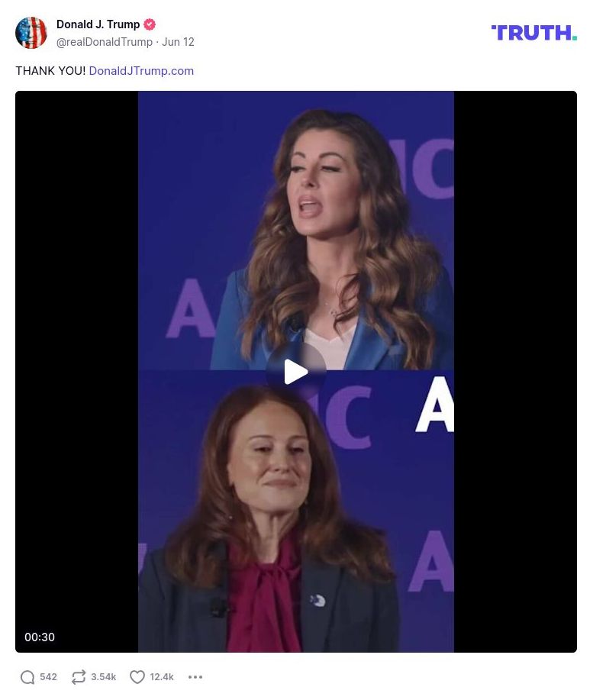Click the 542 replies count
The width and height of the screenshot is (593, 700).
click(x=48, y=677)
